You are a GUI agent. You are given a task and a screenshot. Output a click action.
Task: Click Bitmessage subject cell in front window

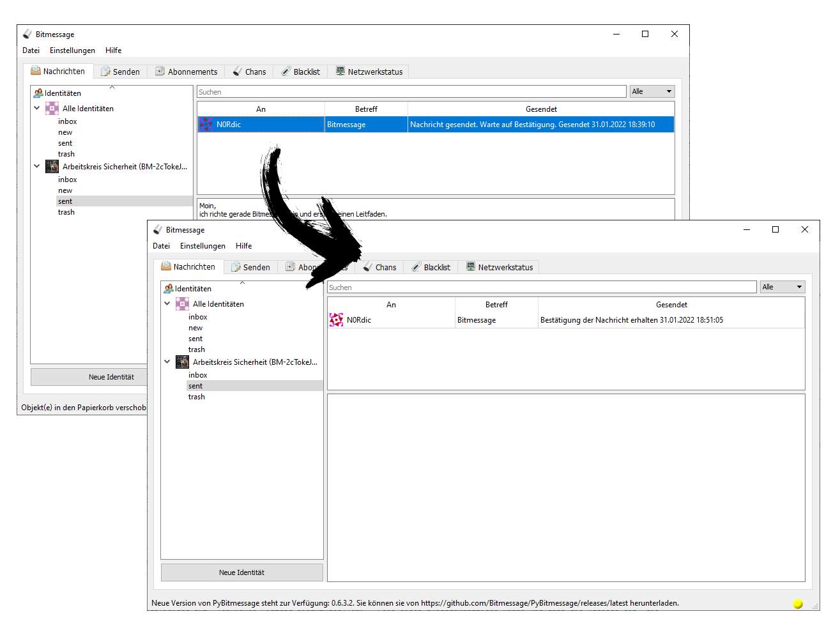pos(496,320)
